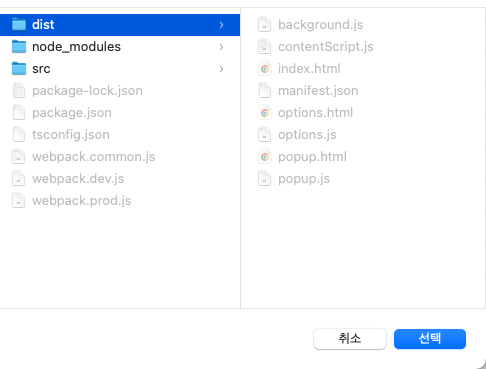Expand the node_modules folder chevron
The height and width of the screenshot is (369, 486).
tap(221, 47)
